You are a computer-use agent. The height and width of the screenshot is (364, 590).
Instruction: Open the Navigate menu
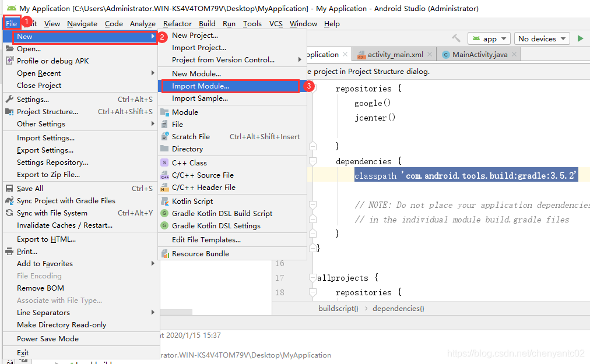click(82, 24)
